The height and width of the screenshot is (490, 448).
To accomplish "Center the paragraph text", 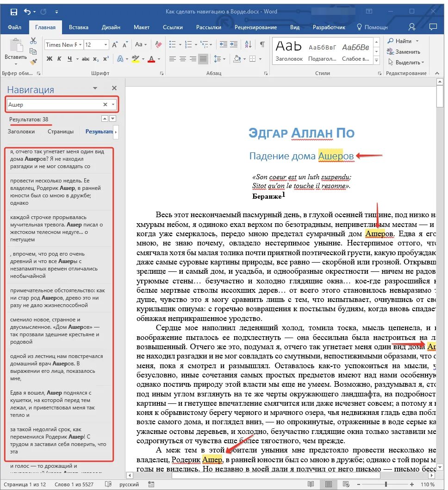I will (x=183, y=59).
